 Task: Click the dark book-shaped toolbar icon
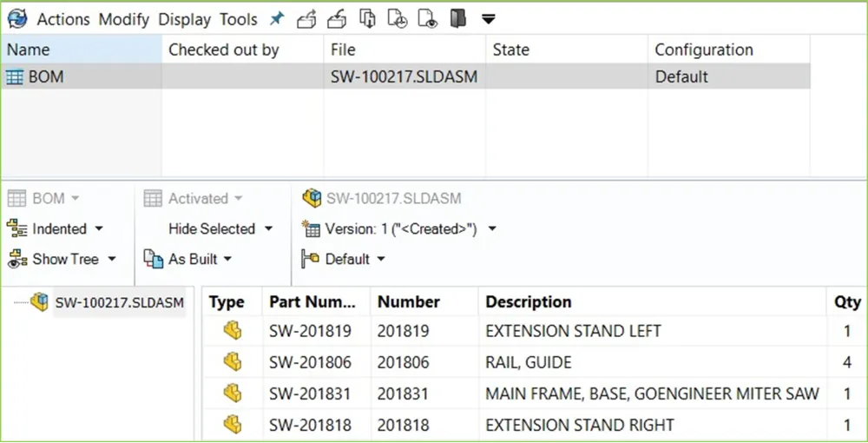[458, 18]
